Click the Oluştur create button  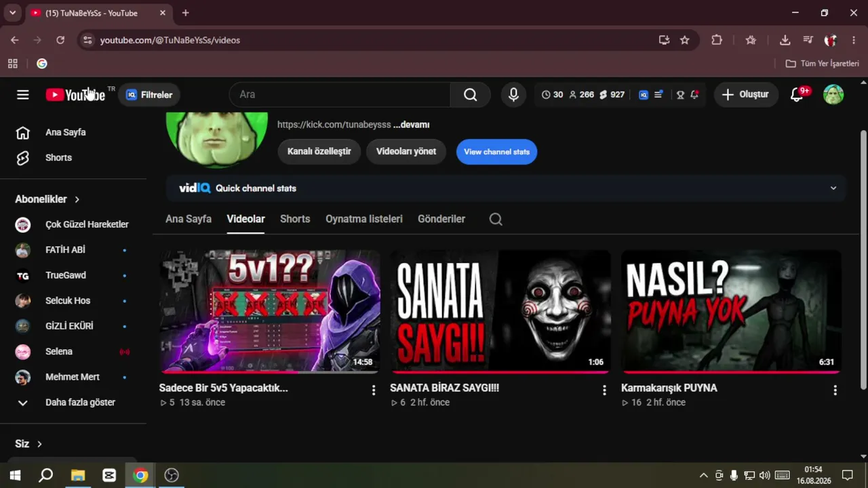pos(746,95)
